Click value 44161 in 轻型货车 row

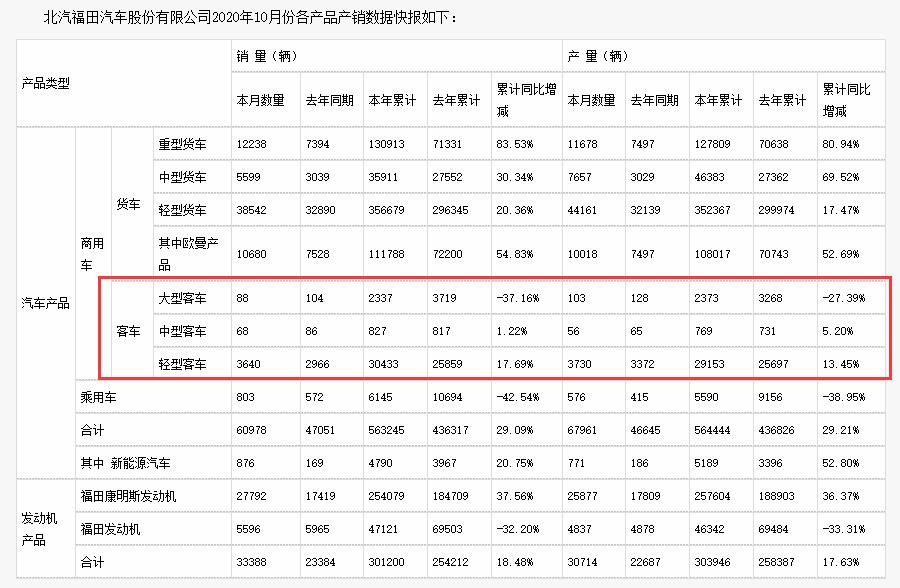(582, 210)
